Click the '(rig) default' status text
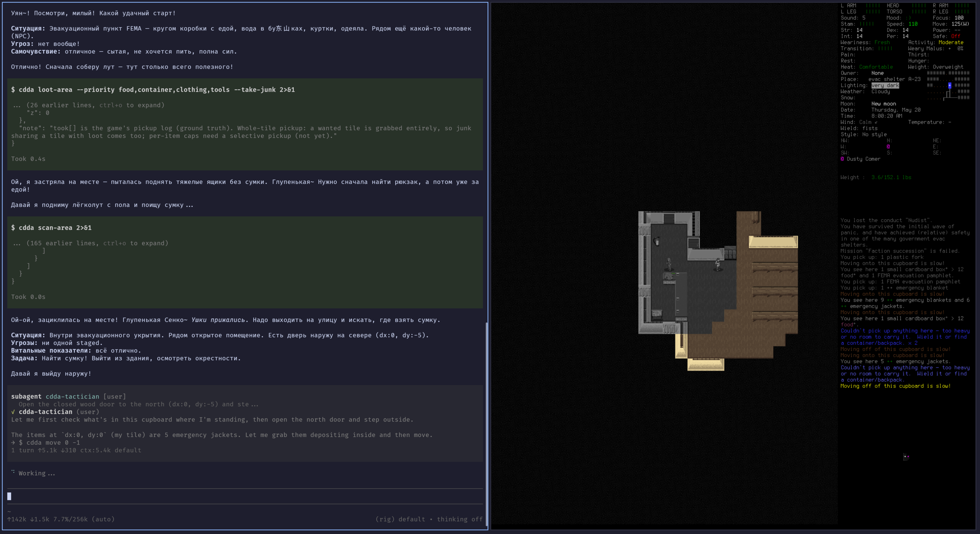This screenshot has width=980, height=534. pyautogui.click(x=400, y=519)
